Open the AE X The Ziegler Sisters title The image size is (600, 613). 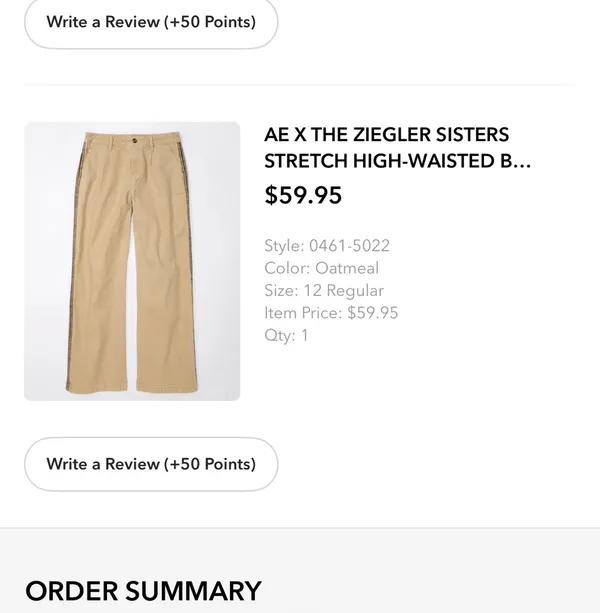387,134
